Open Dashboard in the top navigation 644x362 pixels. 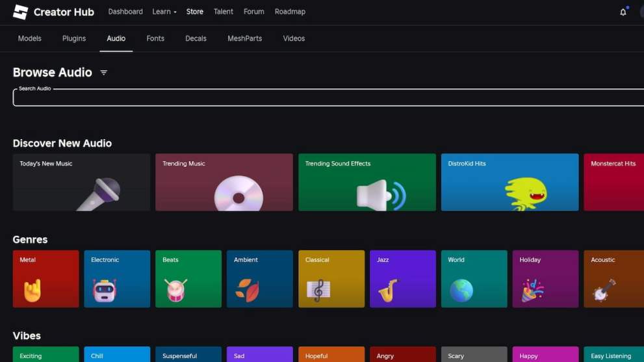tap(125, 12)
